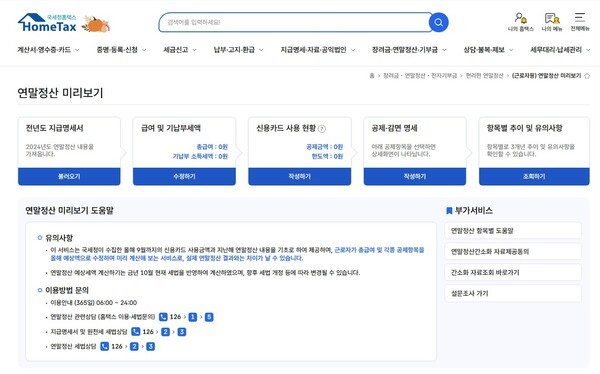Click 연말정산 미리보기 도움말 heading
600x374 pixels.
coord(69,211)
